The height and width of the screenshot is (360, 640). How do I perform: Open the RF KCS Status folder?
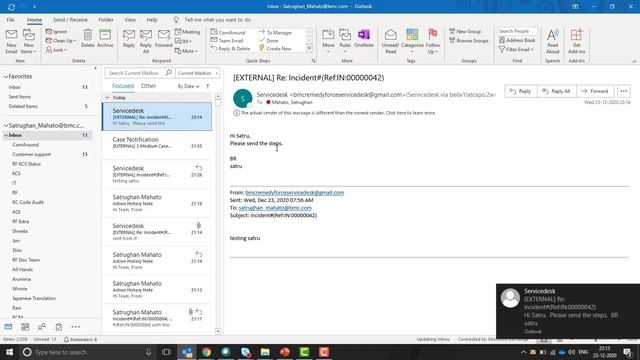pyautogui.click(x=27, y=164)
